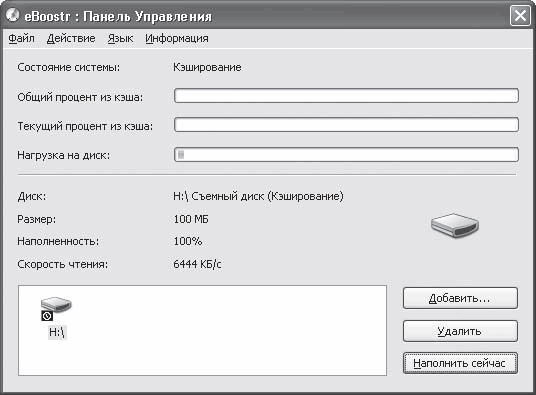Click the Наполнить сейчас button
536x395 pixels.
point(460,363)
